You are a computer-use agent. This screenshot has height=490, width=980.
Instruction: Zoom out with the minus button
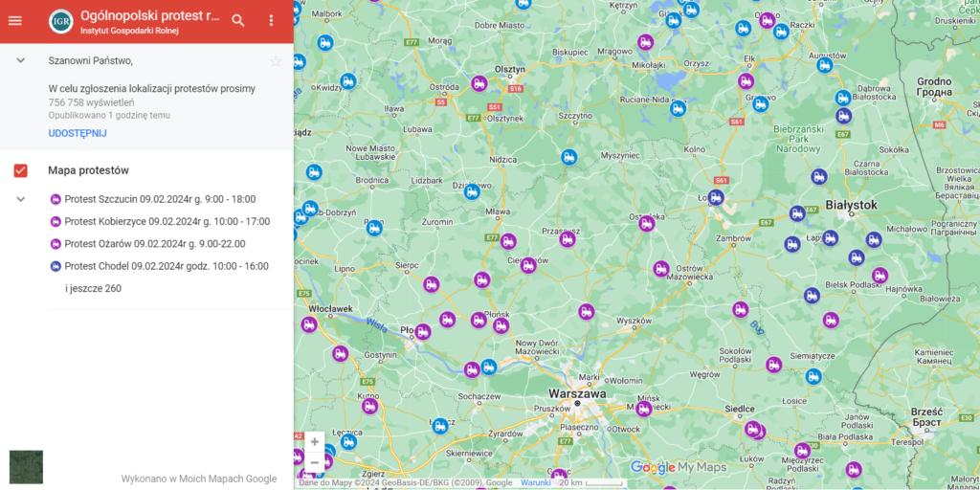click(315, 462)
